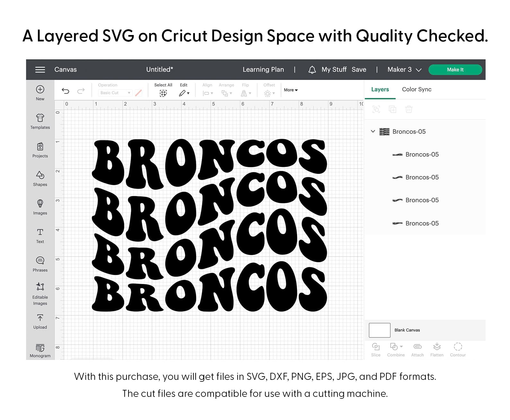Click Save in the top bar

(x=359, y=70)
